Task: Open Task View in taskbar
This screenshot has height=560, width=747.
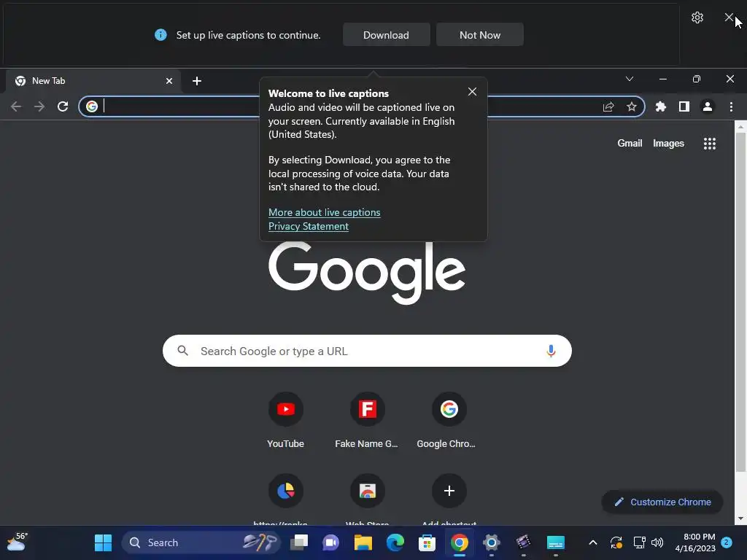Action: pos(299,542)
